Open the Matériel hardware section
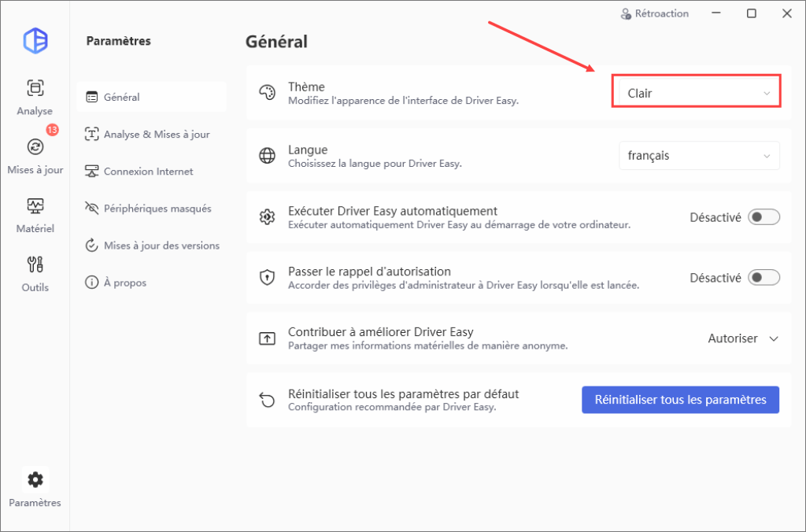806x532 pixels. click(35, 216)
